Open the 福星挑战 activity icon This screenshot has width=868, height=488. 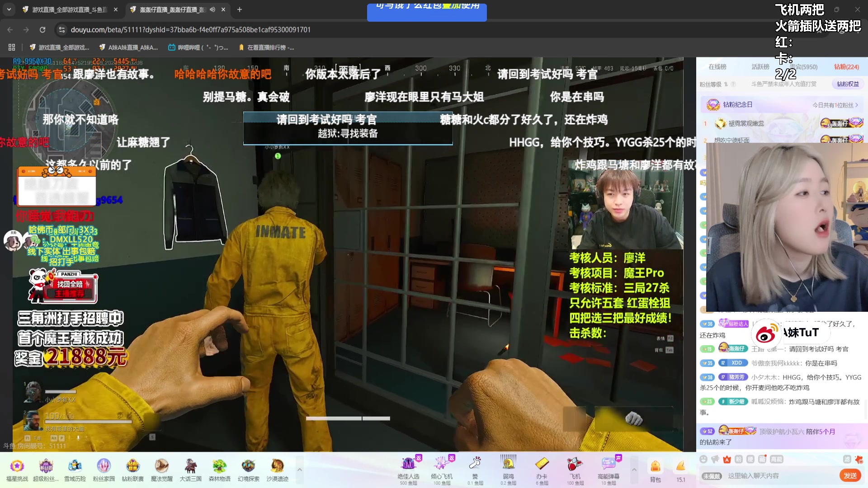tap(17, 470)
